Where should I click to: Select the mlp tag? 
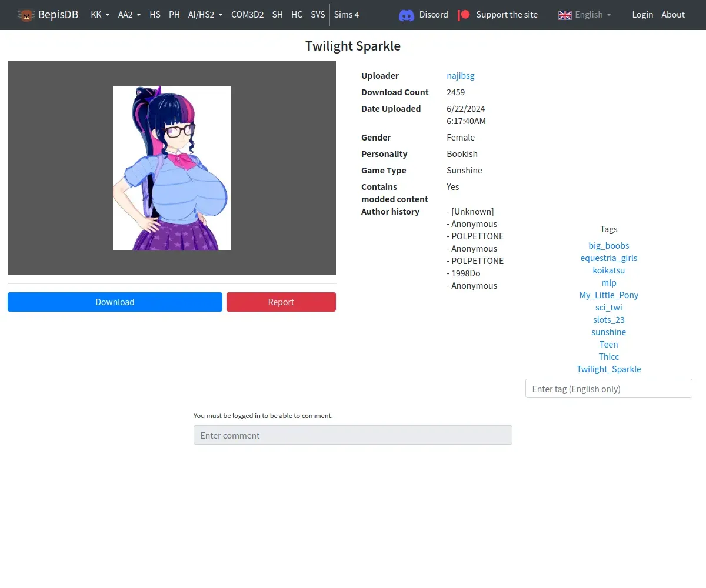[x=609, y=283]
